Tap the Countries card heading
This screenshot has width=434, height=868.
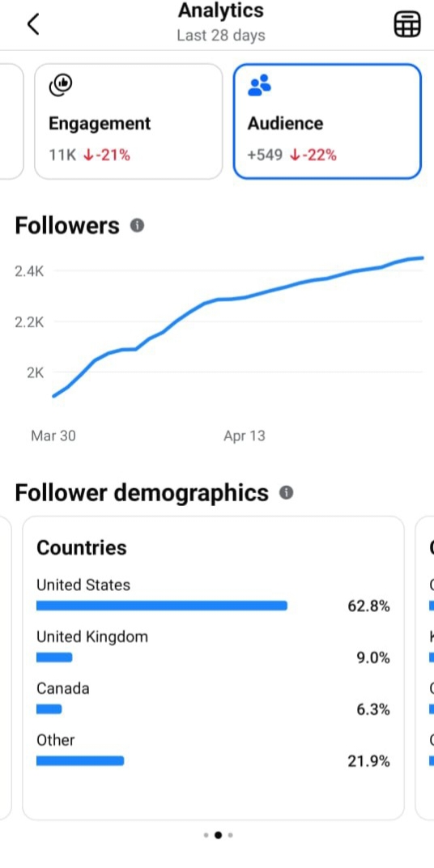(x=81, y=548)
